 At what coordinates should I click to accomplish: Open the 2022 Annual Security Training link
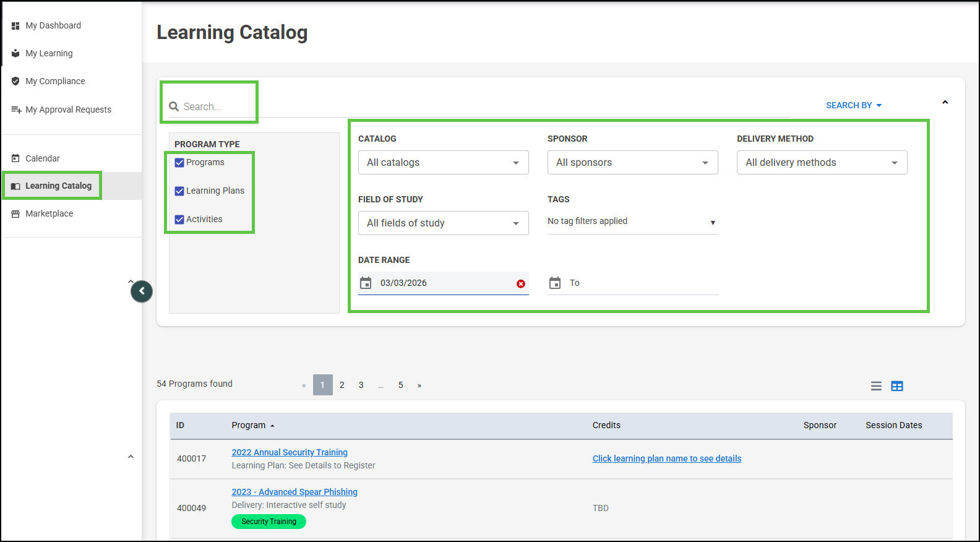pyautogui.click(x=290, y=452)
